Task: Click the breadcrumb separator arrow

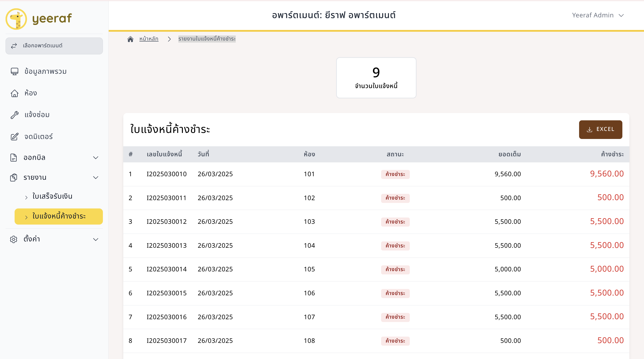Action: [169, 39]
